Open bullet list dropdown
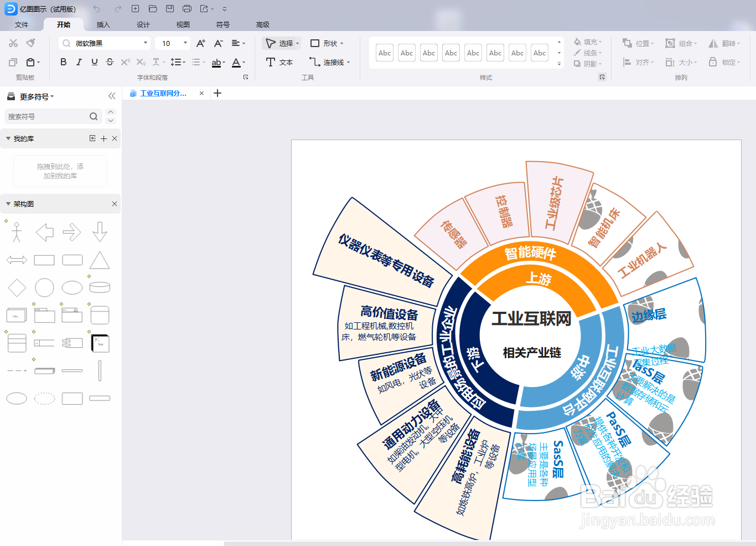 (x=198, y=62)
